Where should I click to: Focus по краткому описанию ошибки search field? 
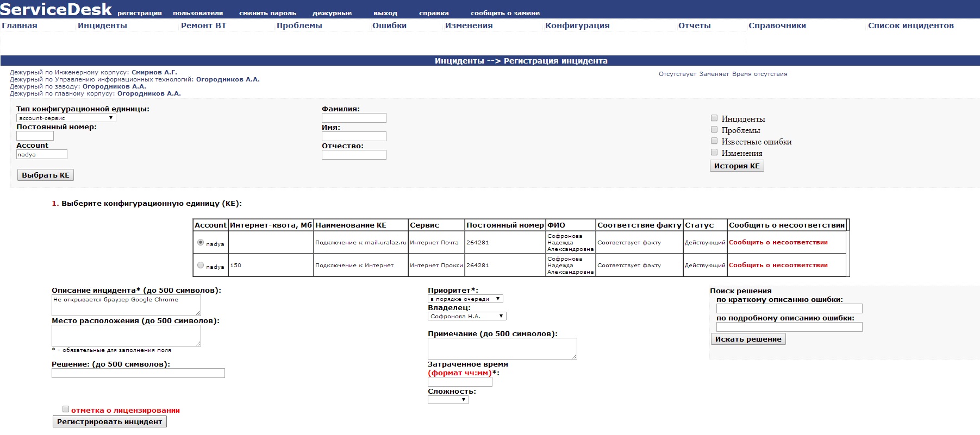click(x=789, y=308)
